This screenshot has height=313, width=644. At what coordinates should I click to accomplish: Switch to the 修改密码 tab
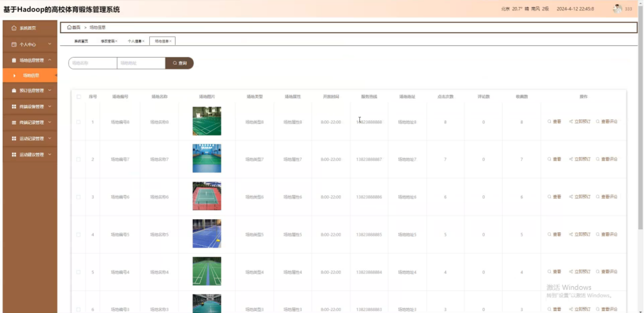pos(108,41)
